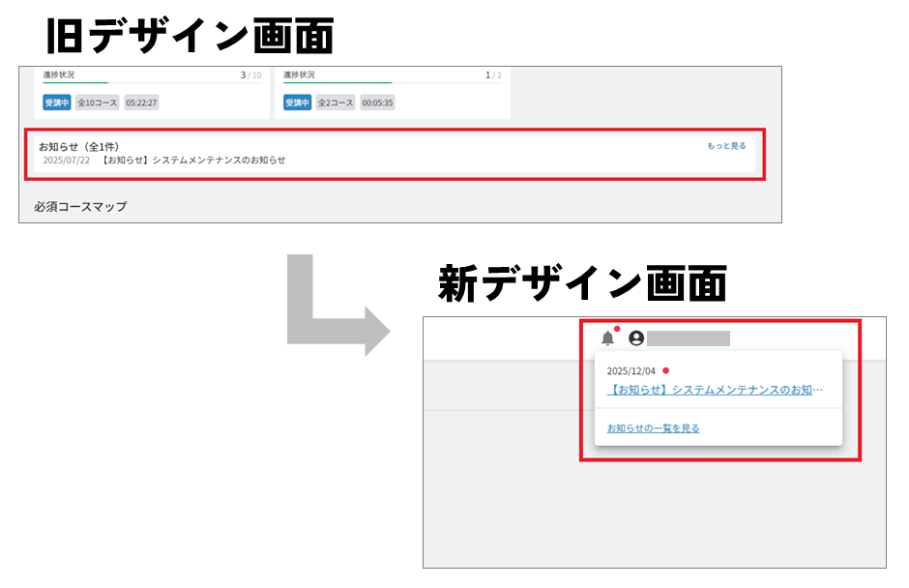Open the user account avatar icon
This screenshot has width=909, height=588.
coord(636,338)
